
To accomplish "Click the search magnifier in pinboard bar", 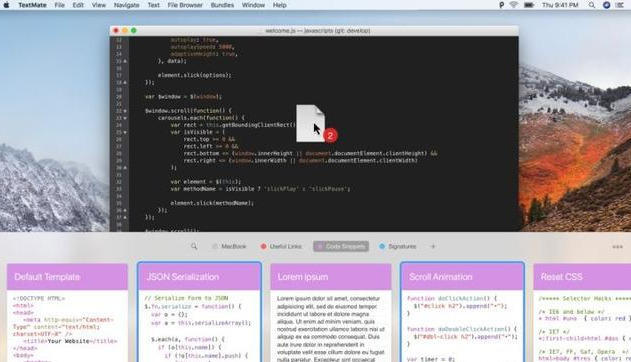I will click(x=194, y=246).
